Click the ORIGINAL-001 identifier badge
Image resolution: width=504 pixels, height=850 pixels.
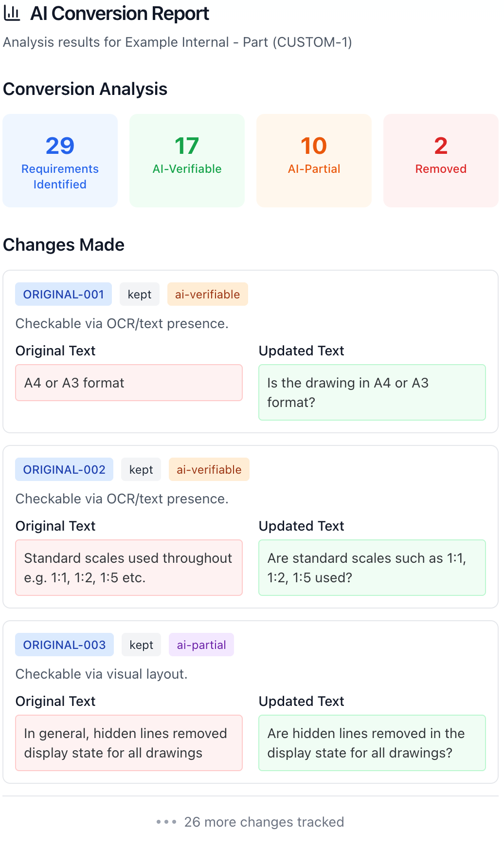(x=63, y=295)
